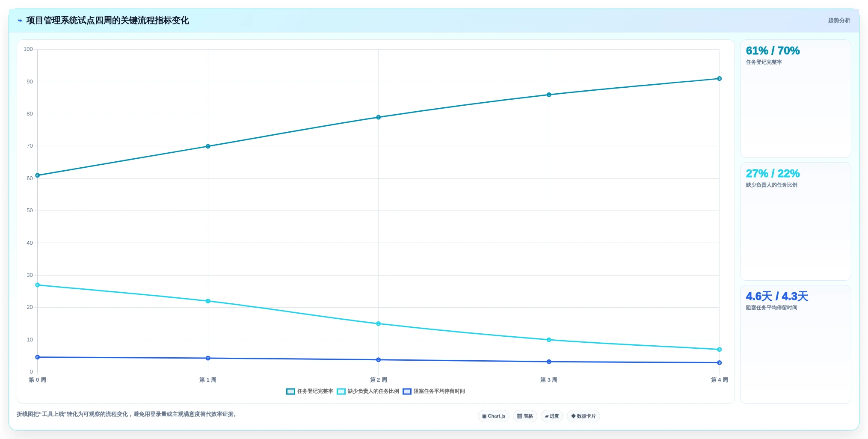Click the 缺少负责人 point at 第 0 周
Image resolution: width=868 pixels, height=439 pixels.
point(38,285)
